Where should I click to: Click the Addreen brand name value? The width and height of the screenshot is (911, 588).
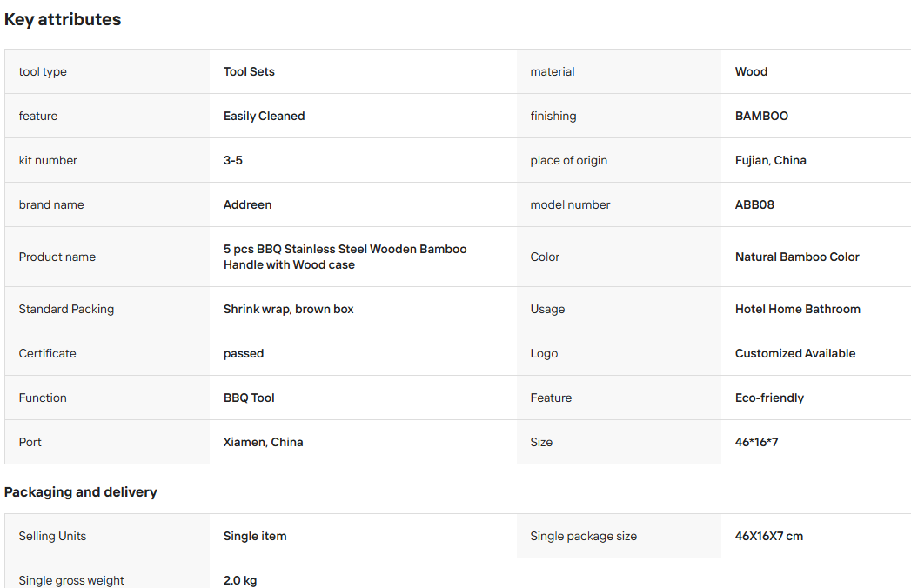coord(247,204)
